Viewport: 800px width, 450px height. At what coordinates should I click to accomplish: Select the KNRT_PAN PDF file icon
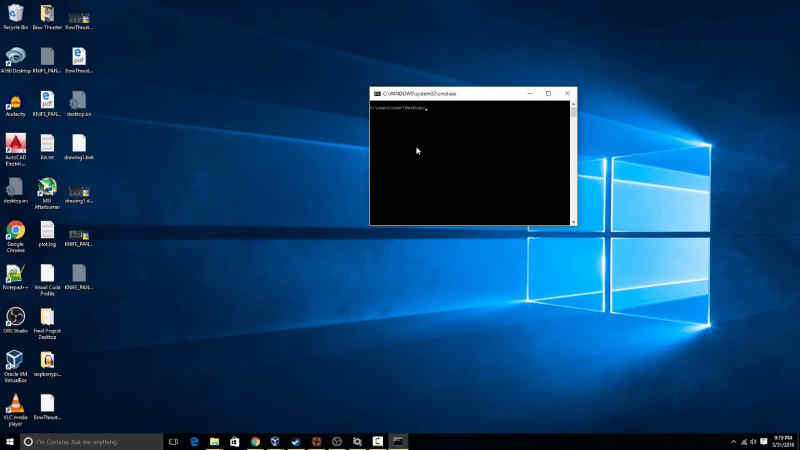pyautogui.click(x=47, y=104)
